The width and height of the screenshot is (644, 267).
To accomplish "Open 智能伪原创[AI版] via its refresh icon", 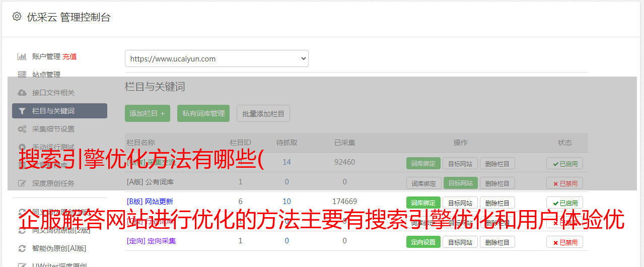I will click(x=22, y=248).
